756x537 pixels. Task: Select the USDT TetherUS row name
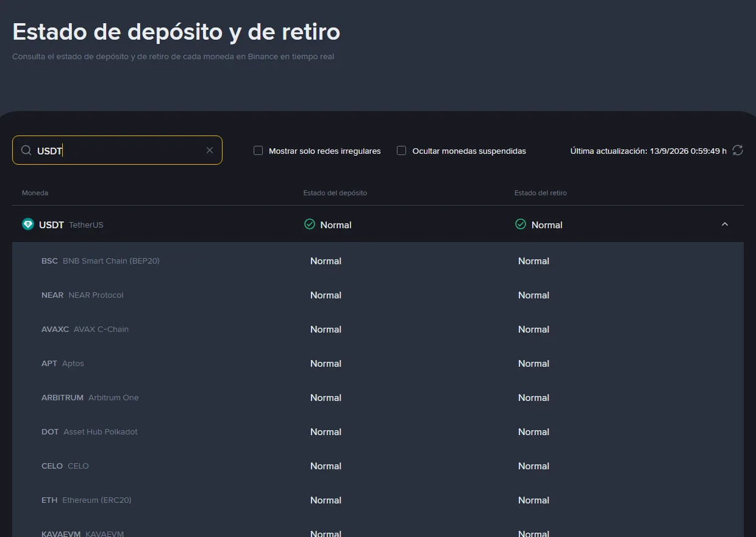(71, 225)
